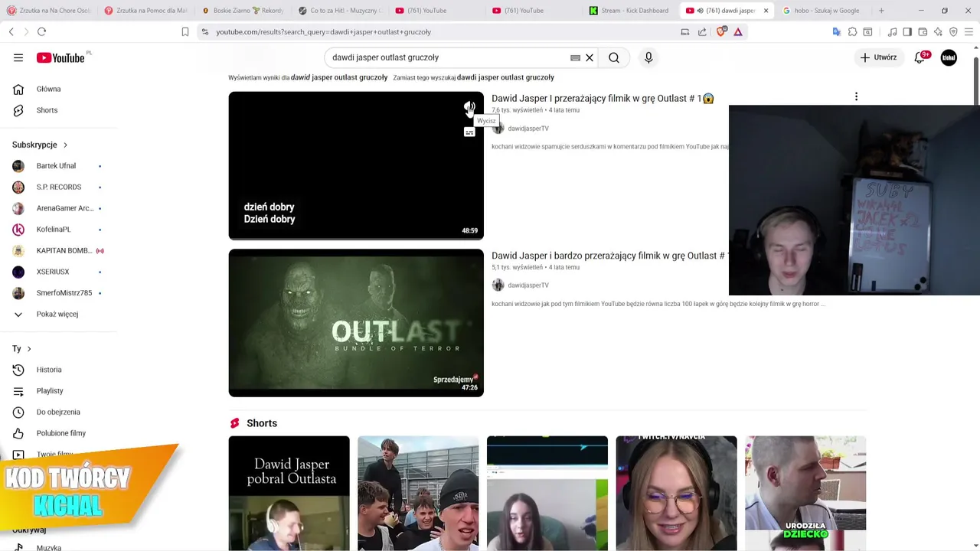Open the URODZIŁA DZIECKO Short
The height and width of the screenshot is (551, 980).
tap(805, 493)
